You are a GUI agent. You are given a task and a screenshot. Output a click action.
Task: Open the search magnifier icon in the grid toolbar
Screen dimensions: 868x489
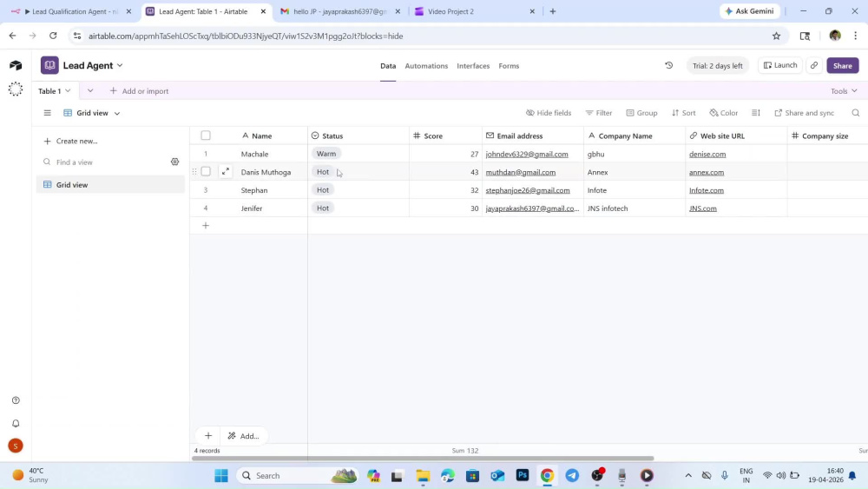point(855,113)
